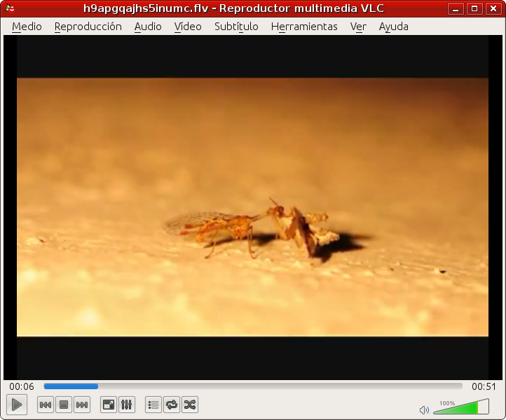Open extended settings equalizer panel

pos(127,405)
